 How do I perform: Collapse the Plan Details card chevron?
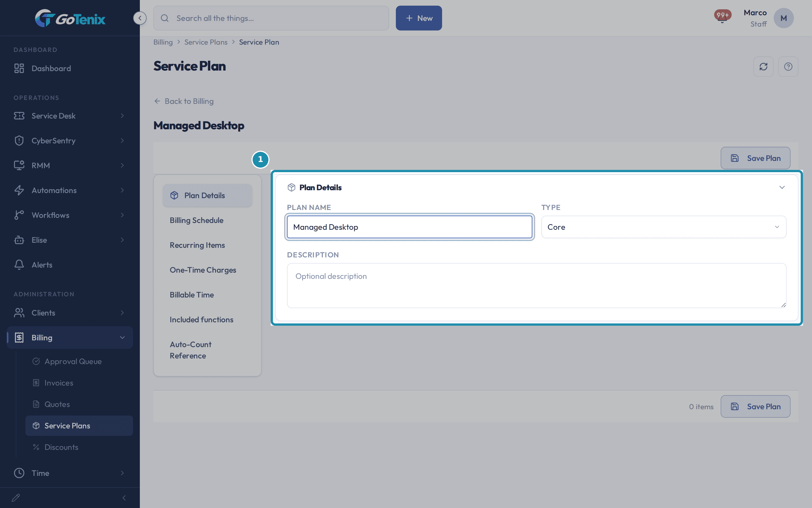[782, 187]
